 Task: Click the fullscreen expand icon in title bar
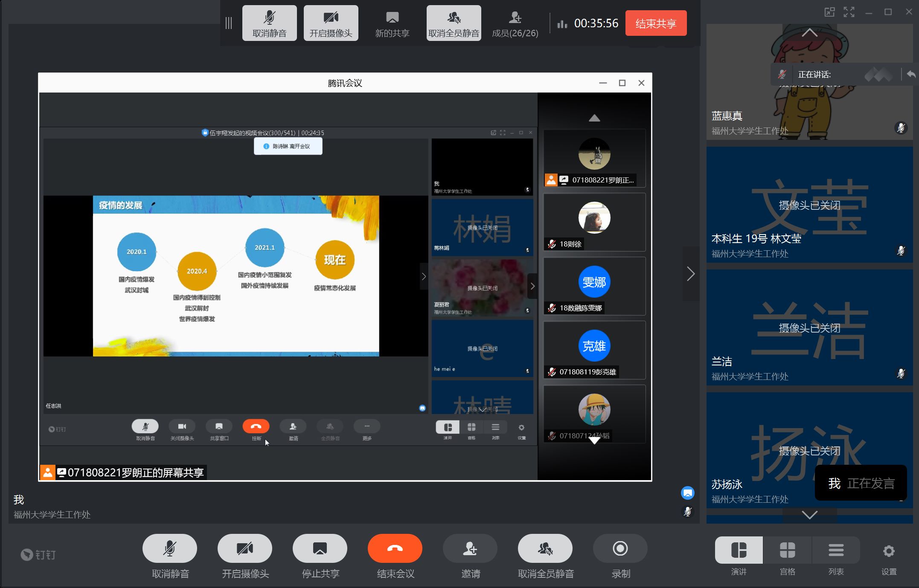click(x=849, y=12)
